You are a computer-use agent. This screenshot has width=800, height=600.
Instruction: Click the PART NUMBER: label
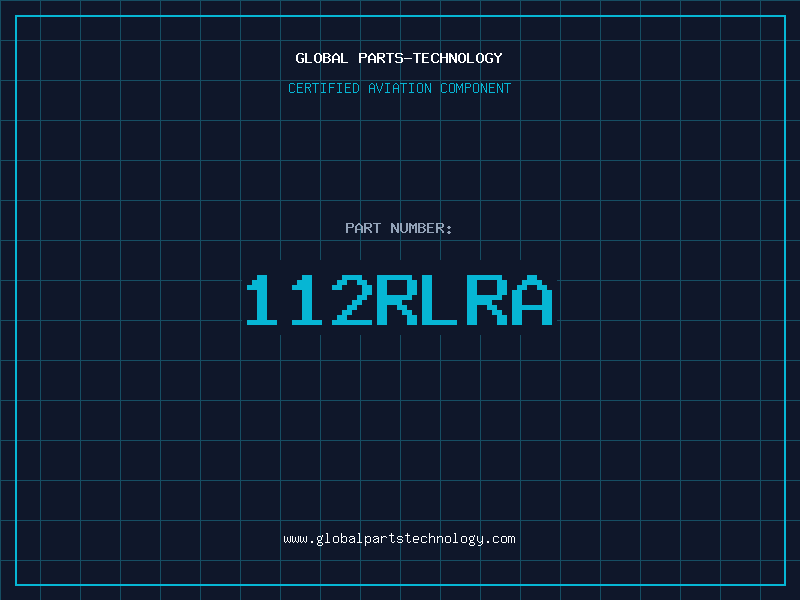(x=399, y=228)
